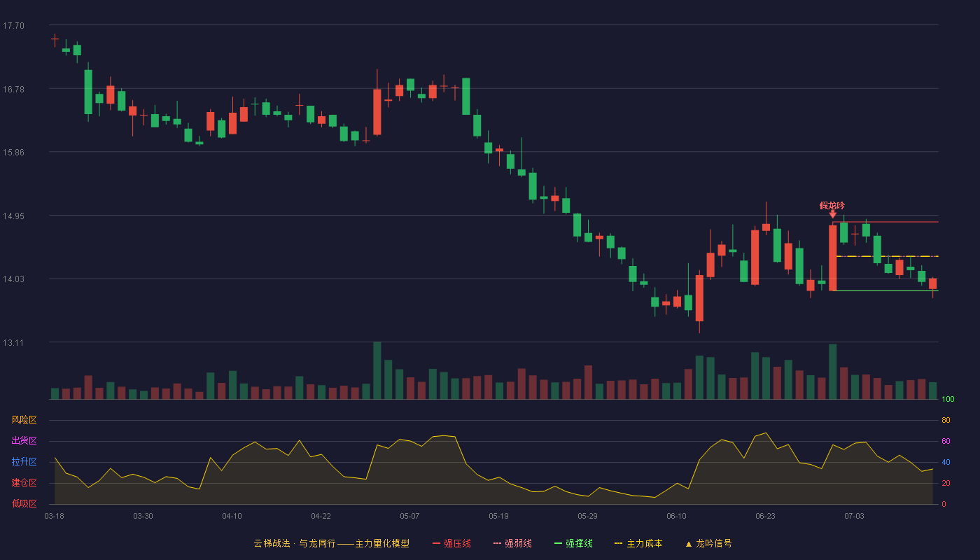Click the tall red candle below 假龙吟 marker
This screenshot has height=560, width=980.
[x=832, y=258]
